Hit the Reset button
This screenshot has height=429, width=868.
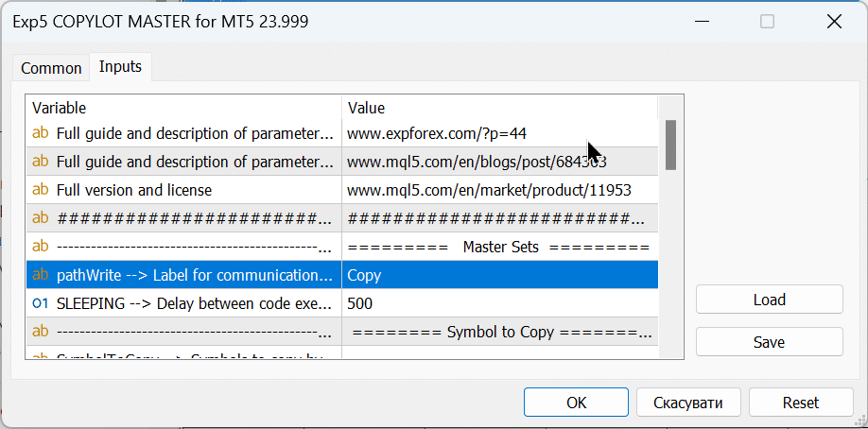click(800, 402)
